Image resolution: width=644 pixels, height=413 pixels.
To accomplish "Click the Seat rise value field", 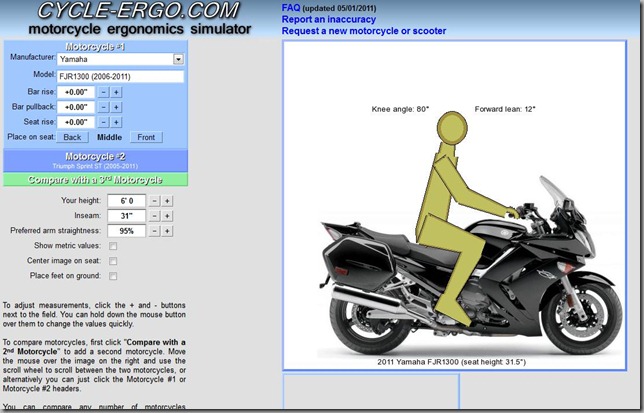I will [76, 122].
